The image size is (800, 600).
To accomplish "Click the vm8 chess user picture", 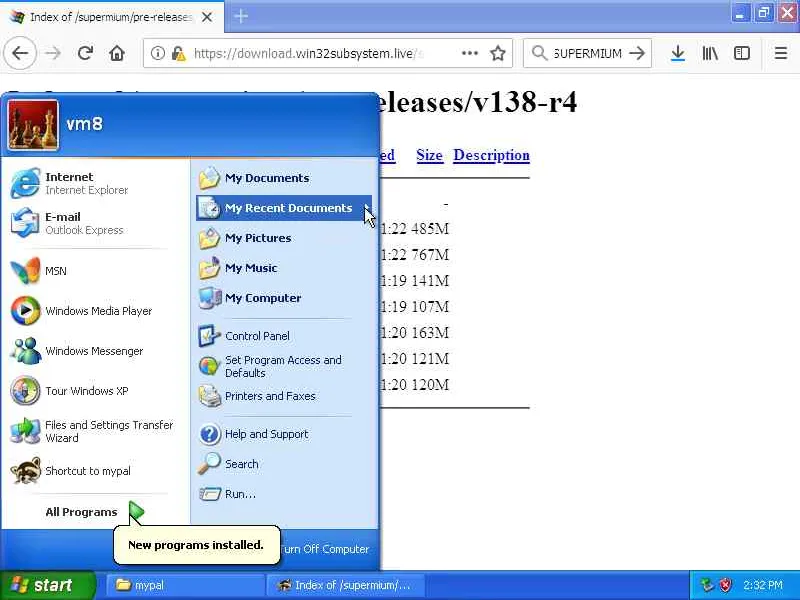I will coord(33,125).
